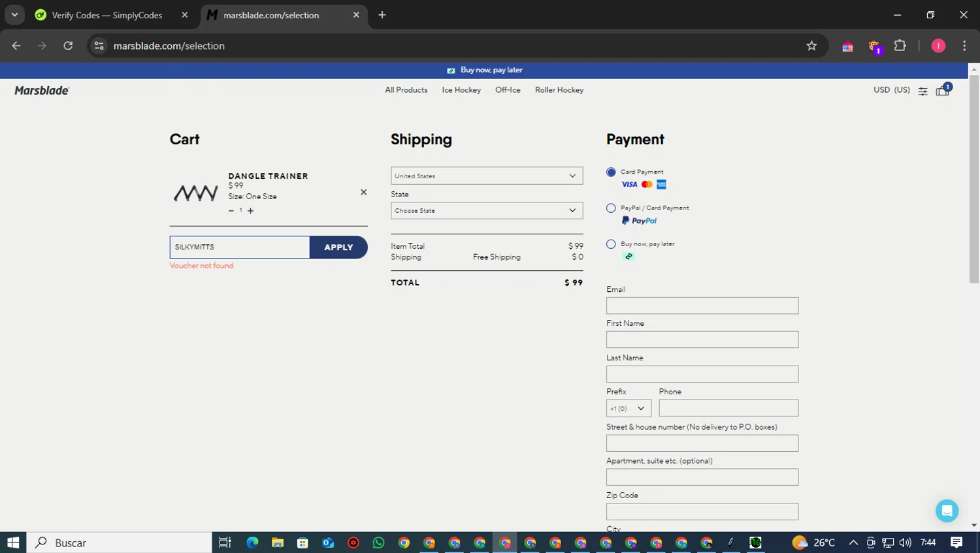Screen dimensions: 980x553
Task: Increase Dangle Trainer quantity with plus
Action: tap(251, 211)
